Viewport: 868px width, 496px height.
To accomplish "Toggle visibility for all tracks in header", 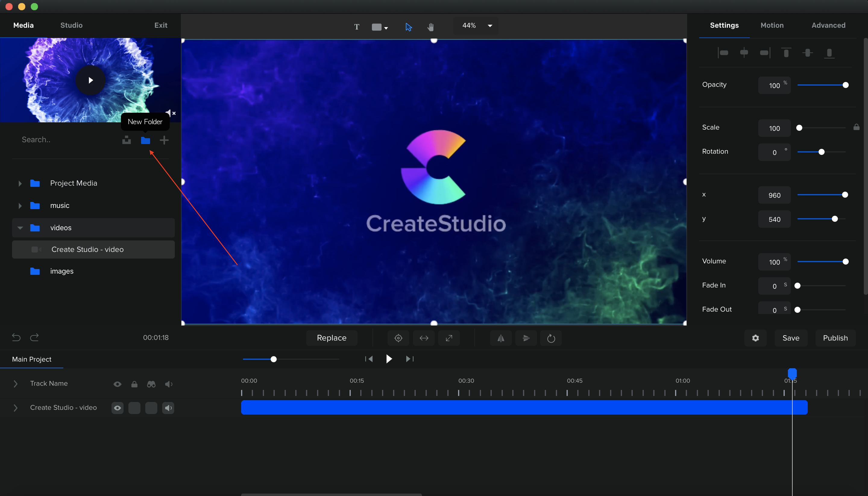I will click(x=117, y=384).
